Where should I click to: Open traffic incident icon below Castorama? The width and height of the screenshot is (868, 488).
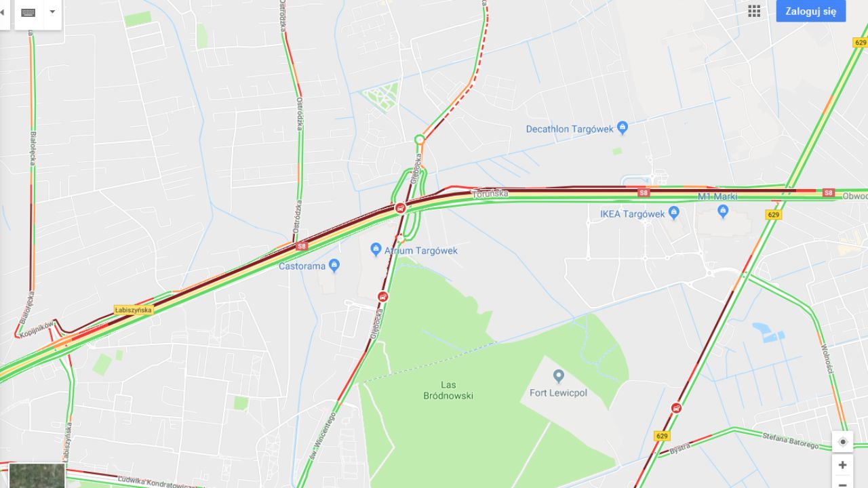tap(383, 296)
